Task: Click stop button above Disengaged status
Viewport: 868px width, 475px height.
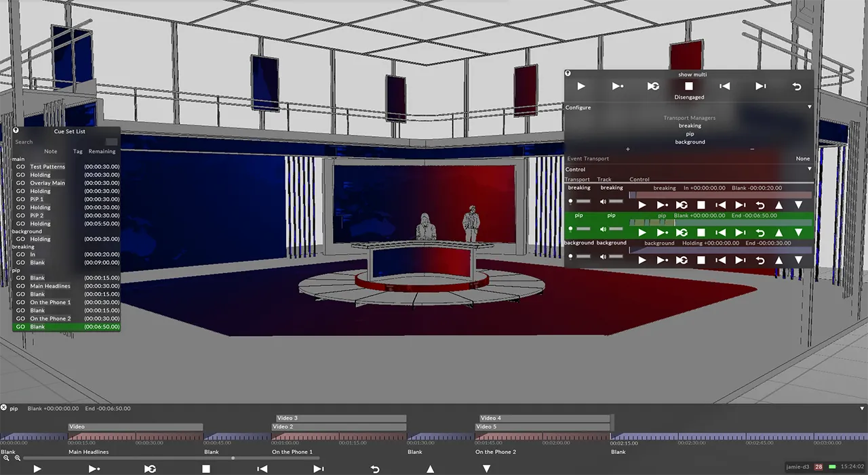Action: pos(689,86)
